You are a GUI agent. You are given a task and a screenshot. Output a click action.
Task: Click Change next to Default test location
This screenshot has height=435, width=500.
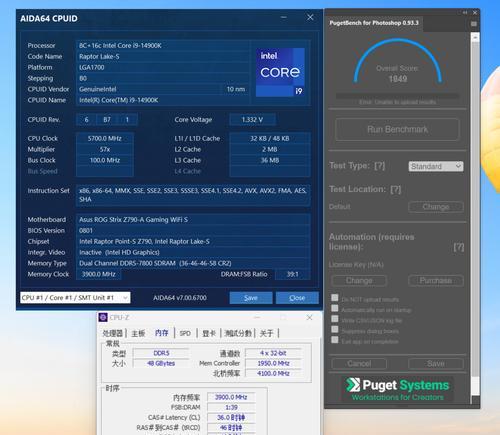(x=436, y=207)
